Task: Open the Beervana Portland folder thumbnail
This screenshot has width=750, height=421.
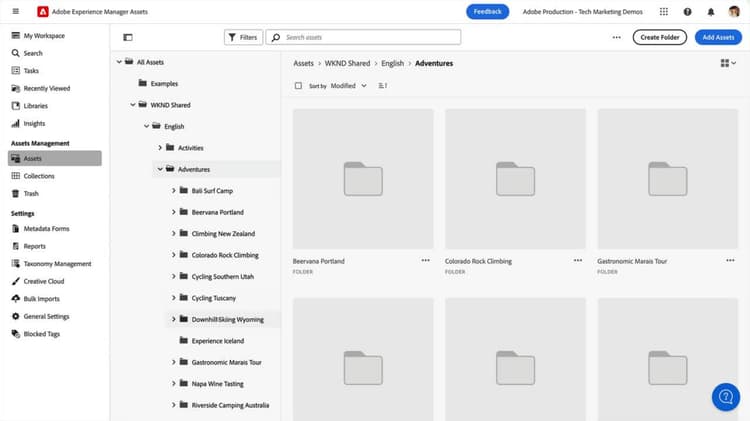Action: coord(363,179)
